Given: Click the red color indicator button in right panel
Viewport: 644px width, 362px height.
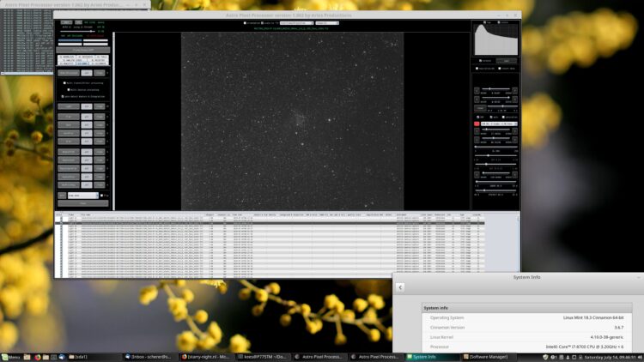Looking at the screenshot, I should click(477, 124).
